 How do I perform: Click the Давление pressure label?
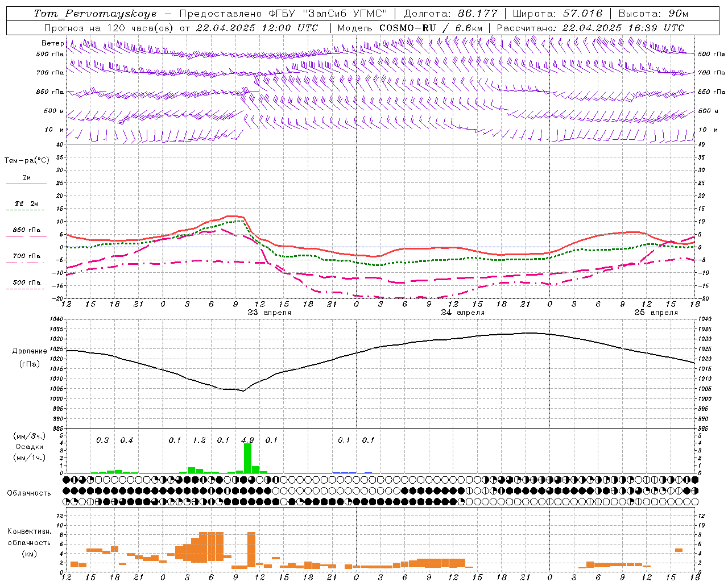point(30,351)
